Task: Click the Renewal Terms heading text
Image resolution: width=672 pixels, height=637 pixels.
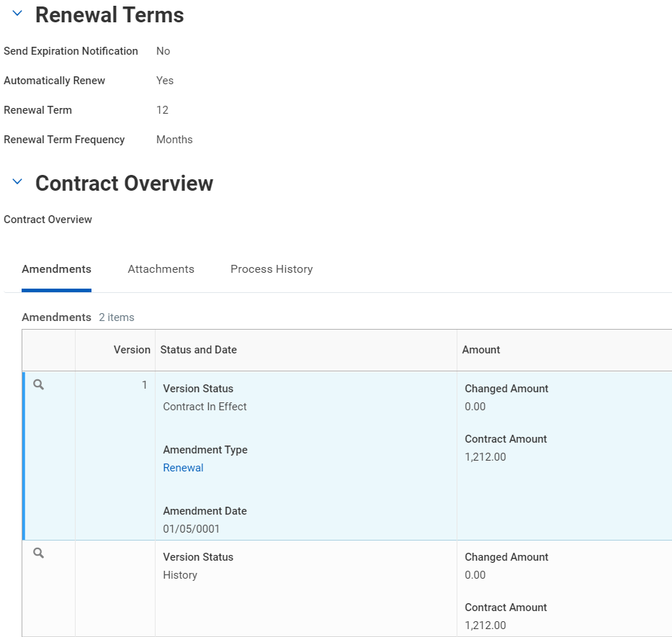Action: [x=109, y=15]
